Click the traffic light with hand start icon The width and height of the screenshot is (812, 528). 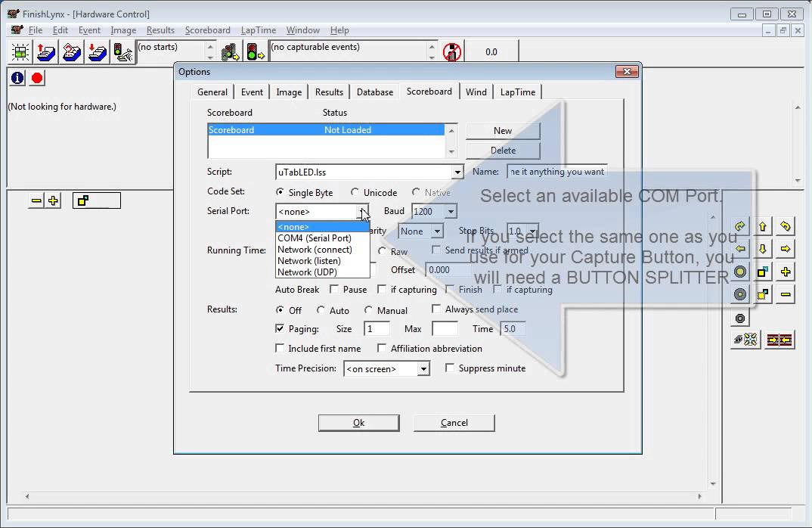point(122,52)
